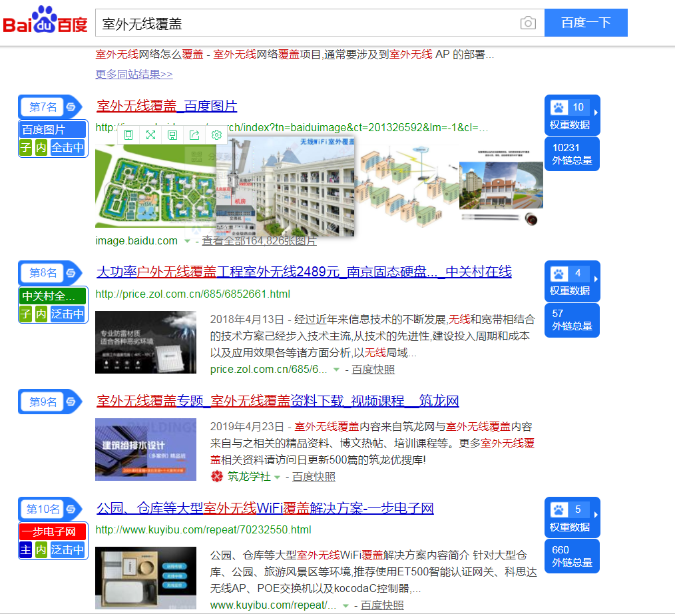This screenshot has height=616, width=675.
Task: Click the 57 外链总量 box
Action: pyautogui.click(x=572, y=320)
